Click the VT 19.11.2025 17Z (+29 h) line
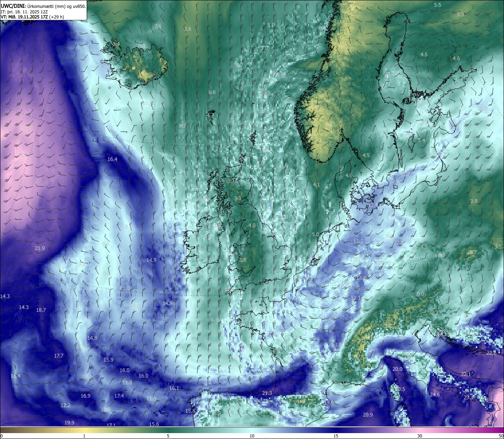This screenshot has height=439, width=504. 32,17
